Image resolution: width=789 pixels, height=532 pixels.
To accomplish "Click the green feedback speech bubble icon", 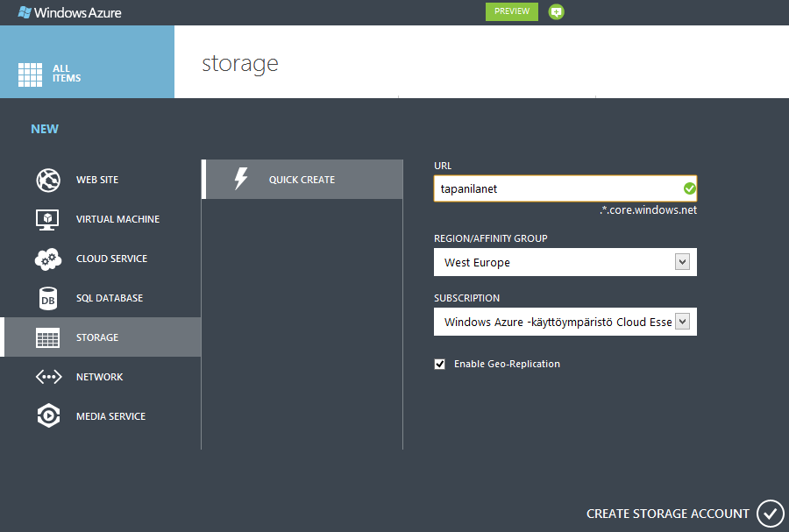I will click(x=556, y=12).
